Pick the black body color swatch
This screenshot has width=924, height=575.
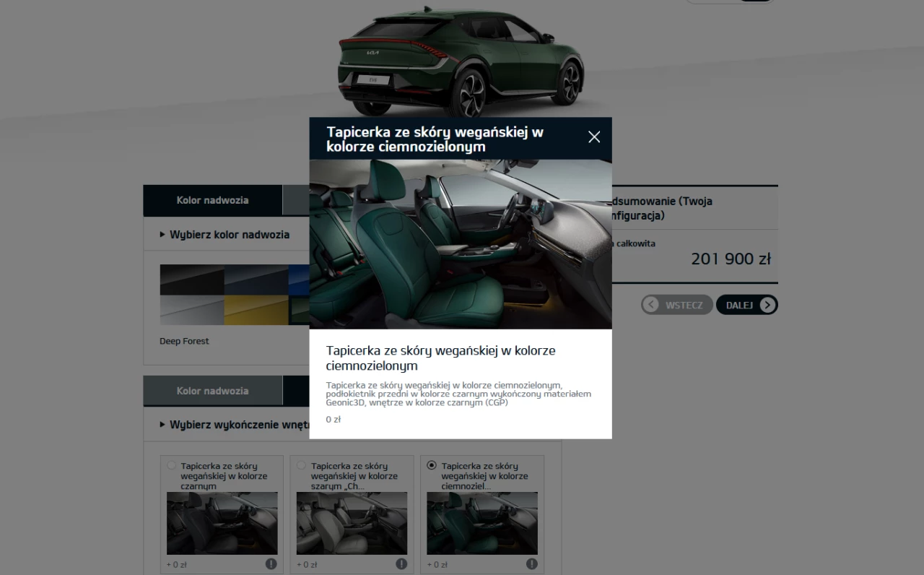pos(191,280)
